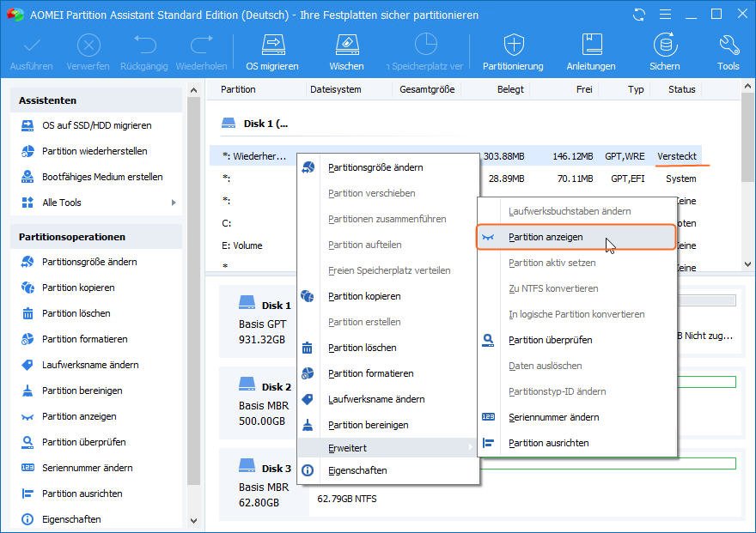Click the Ausführen checkmark icon
Viewport: 756px width, 533px height.
(x=32, y=45)
